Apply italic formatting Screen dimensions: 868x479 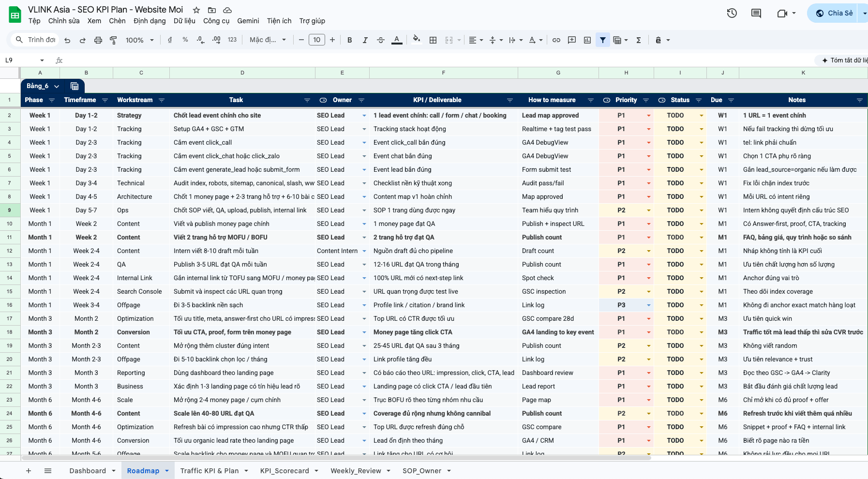pyautogui.click(x=365, y=40)
